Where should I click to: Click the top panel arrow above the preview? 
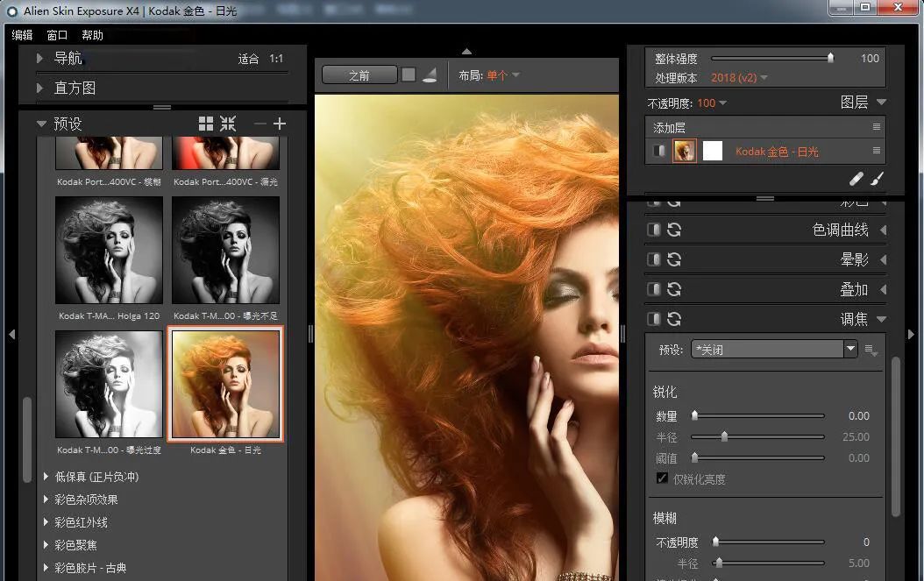coord(466,51)
